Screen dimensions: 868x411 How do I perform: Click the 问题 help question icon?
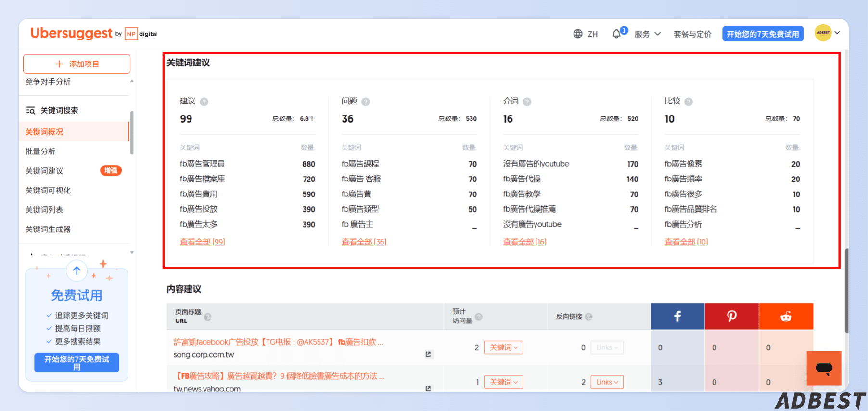point(366,102)
